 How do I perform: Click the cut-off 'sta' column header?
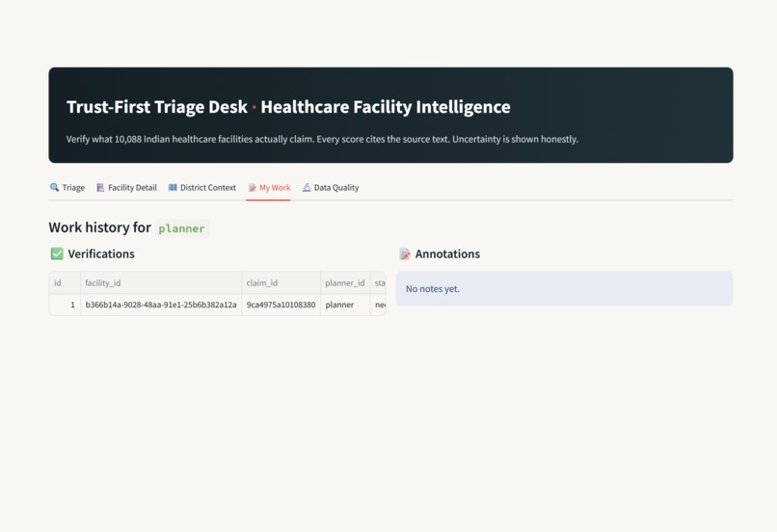coord(378,282)
